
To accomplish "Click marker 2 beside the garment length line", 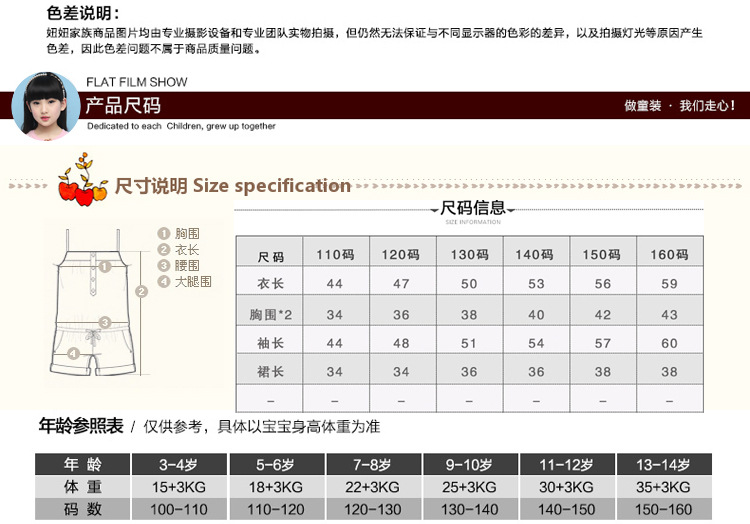I will (x=141, y=291).
